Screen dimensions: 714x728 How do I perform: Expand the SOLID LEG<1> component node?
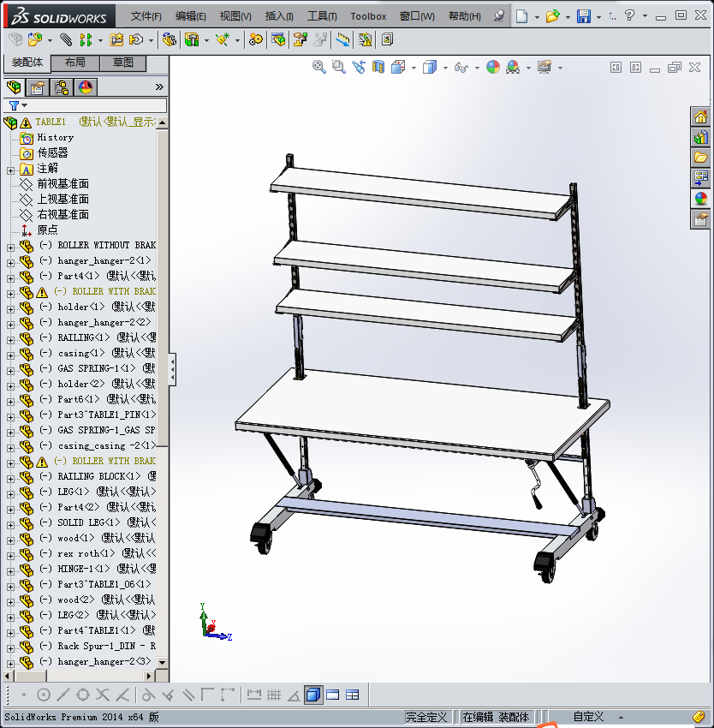coord(10,525)
